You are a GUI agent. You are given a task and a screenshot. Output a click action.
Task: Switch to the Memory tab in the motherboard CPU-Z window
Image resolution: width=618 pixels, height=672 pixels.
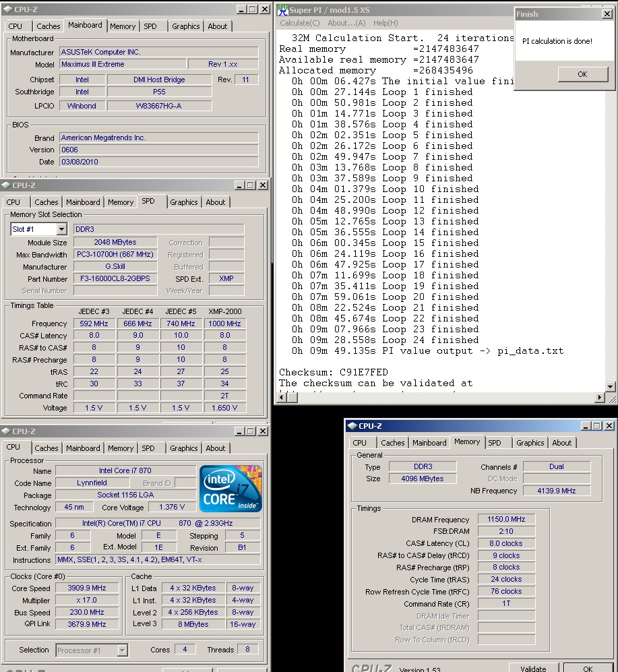pyautogui.click(x=123, y=26)
